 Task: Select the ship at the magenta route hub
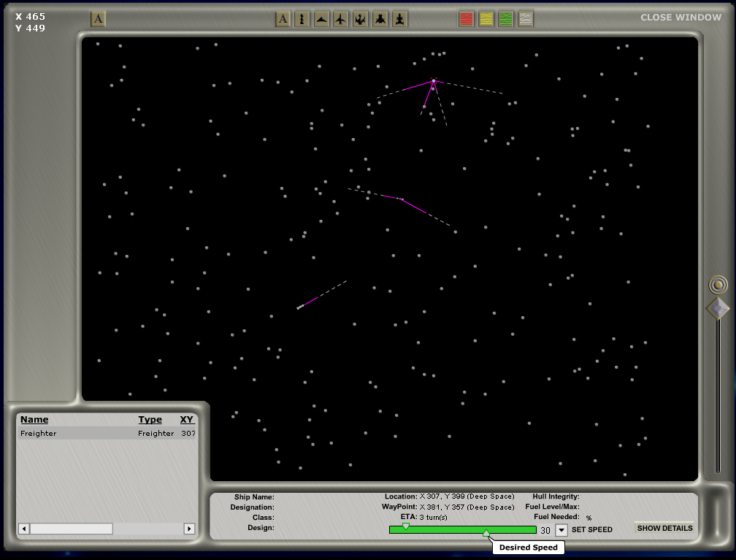[434, 81]
